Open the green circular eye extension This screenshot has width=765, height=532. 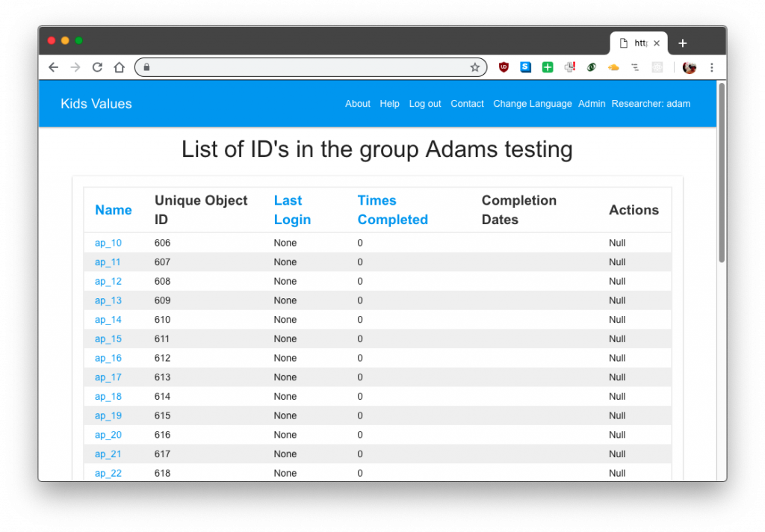coord(592,67)
